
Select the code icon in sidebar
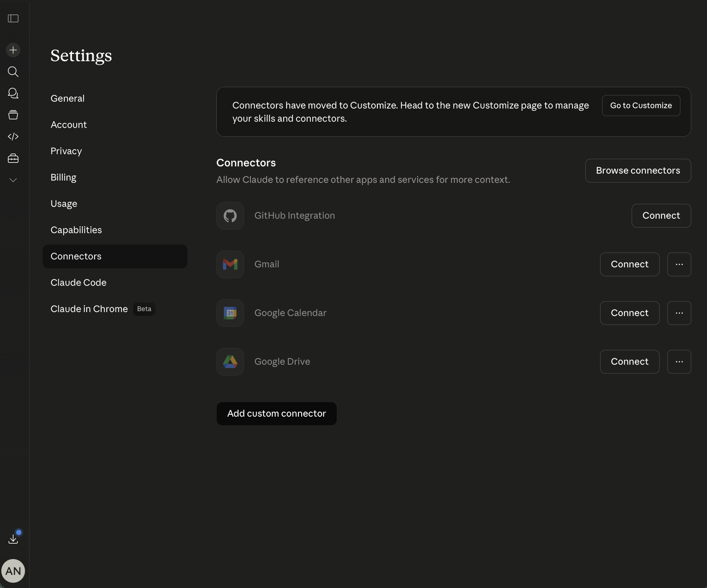coord(13,136)
